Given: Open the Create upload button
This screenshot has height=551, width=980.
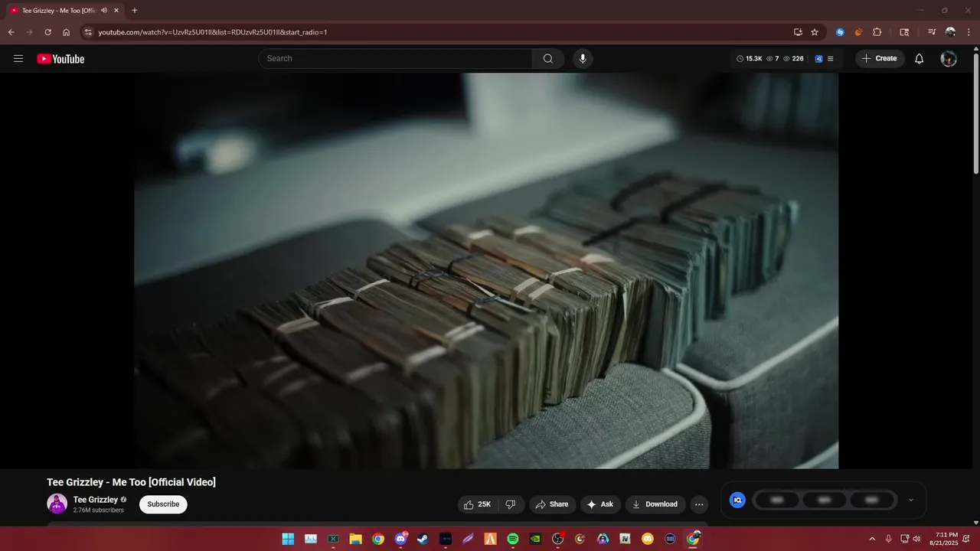Looking at the screenshot, I should pos(879,58).
